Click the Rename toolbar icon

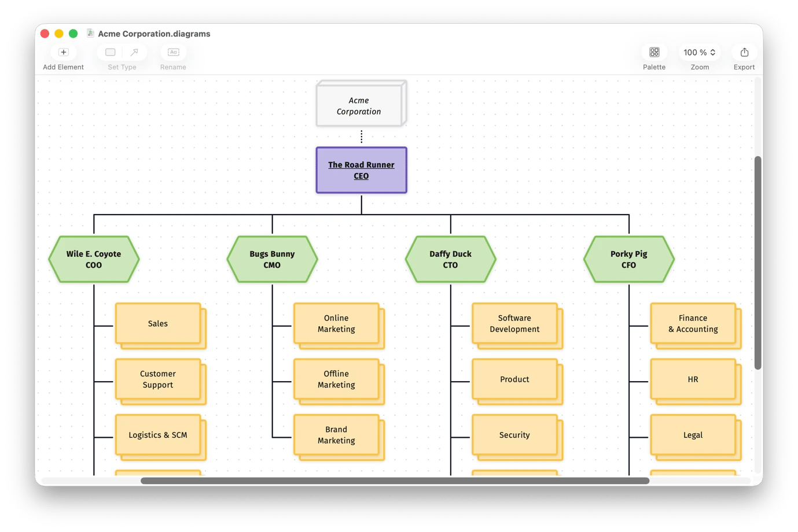pyautogui.click(x=174, y=52)
